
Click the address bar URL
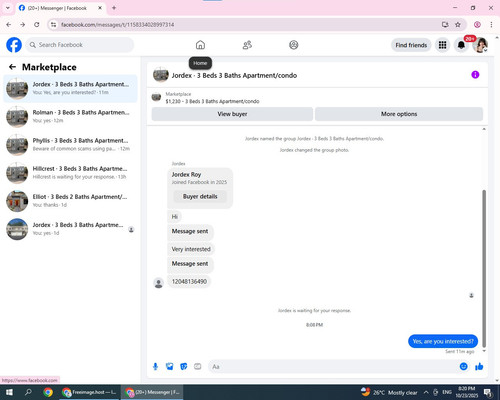point(117,25)
